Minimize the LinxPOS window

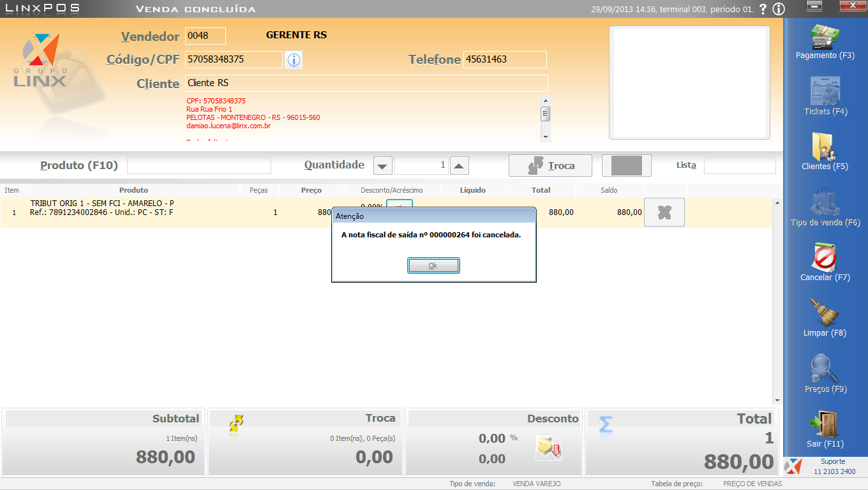[x=814, y=6]
